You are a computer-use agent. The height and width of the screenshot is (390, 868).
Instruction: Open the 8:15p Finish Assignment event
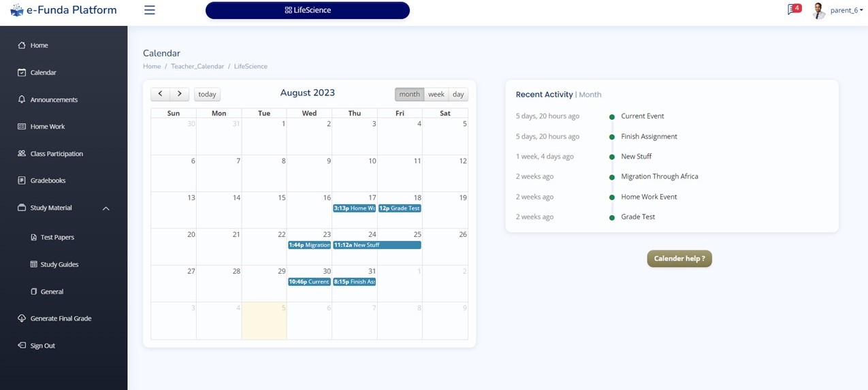(x=354, y=282)
